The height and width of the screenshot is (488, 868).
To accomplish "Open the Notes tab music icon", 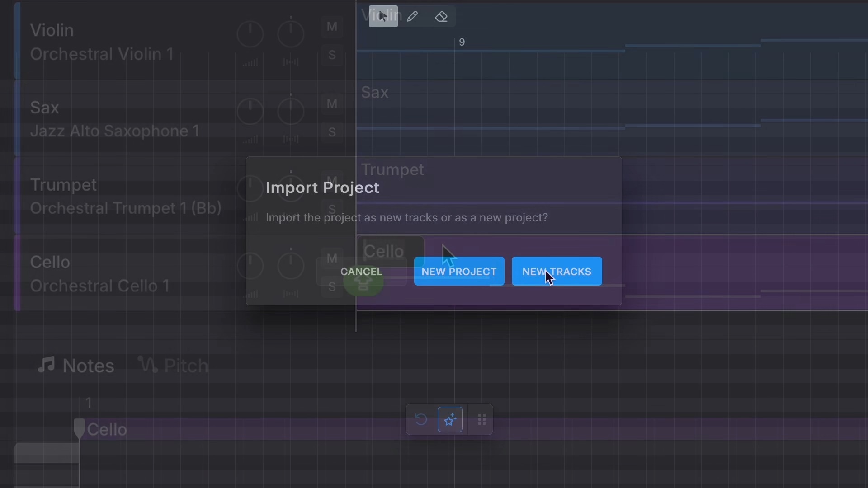I will tap(46, 365).
